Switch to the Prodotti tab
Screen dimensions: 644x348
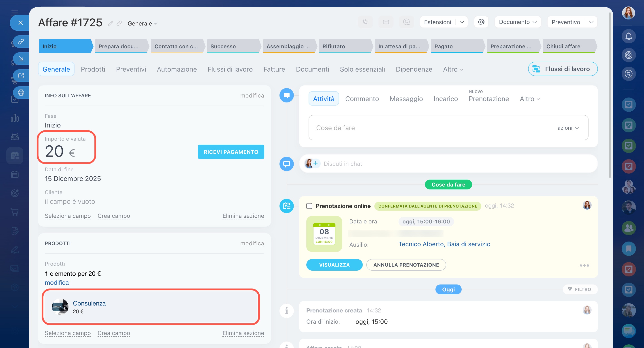point(93,69)
